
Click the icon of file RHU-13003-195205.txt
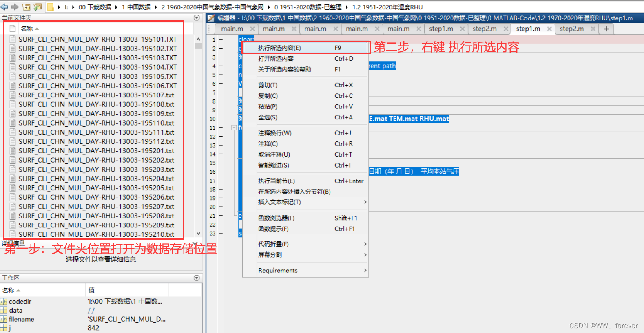pyautogui.click(x=13, y=188)
